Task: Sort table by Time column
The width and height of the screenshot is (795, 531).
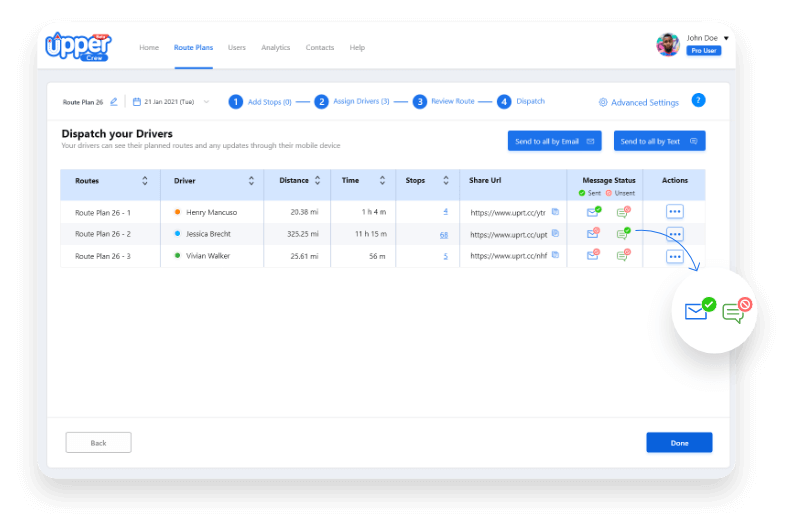Action: coord(382,180)
